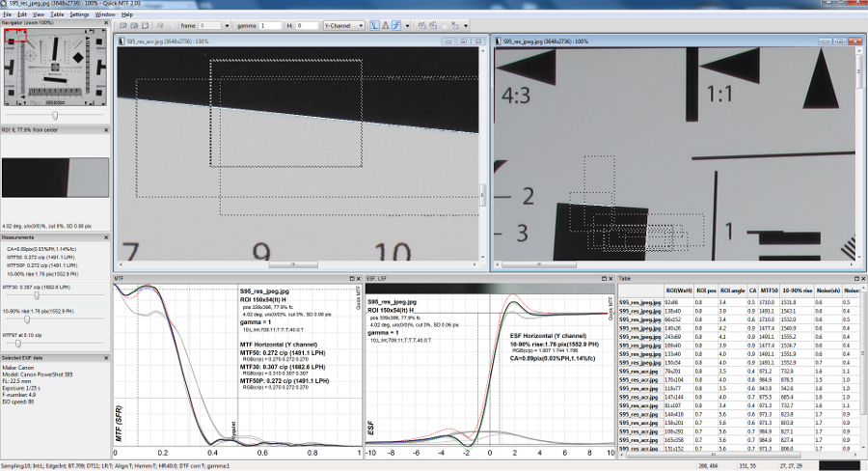The image size is (868, 471).
Task: Close the Measurements panel with its X
Action: 105,236
